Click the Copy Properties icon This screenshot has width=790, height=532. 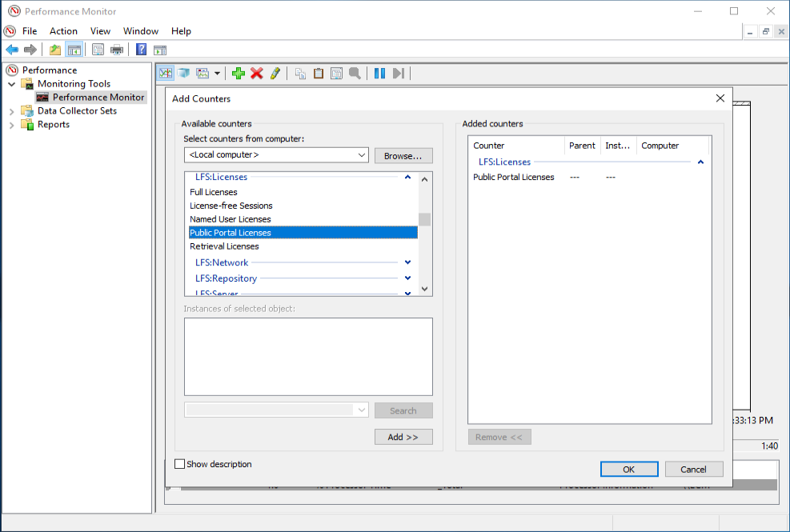coord(300,74)
